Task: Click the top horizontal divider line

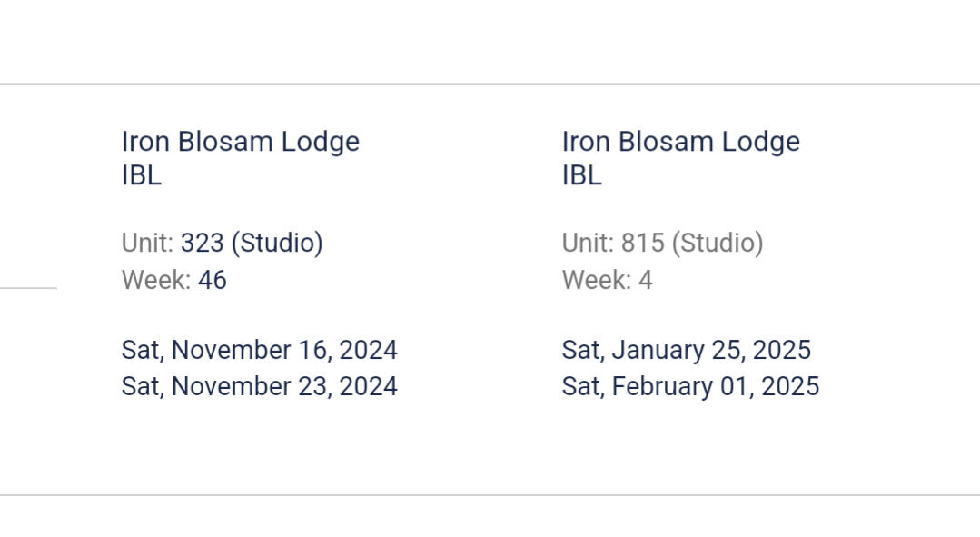Action: [x=490, y=85]
